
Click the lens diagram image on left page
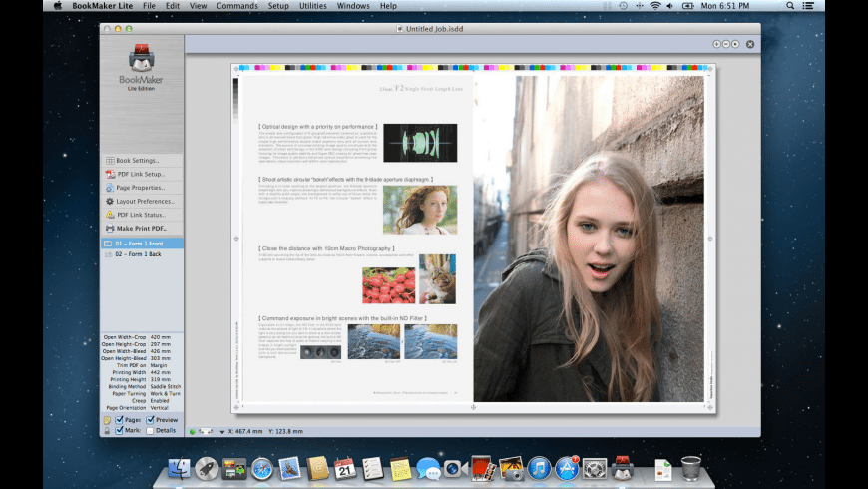point(420,143)
